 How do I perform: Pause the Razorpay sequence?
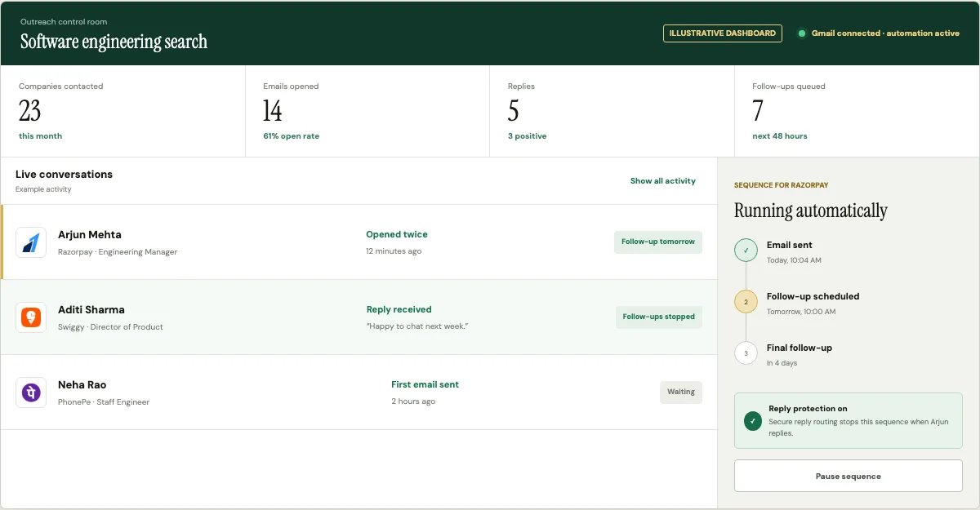coord(849,476)
